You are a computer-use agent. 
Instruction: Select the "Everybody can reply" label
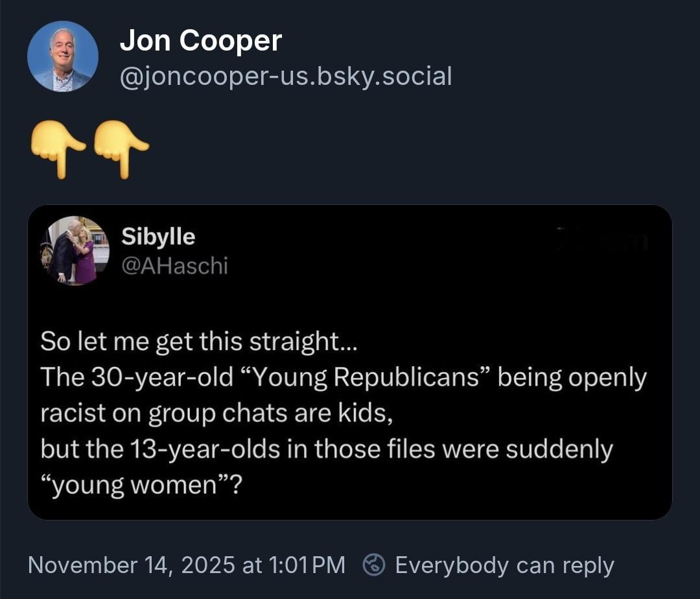[x=504, y=565]
